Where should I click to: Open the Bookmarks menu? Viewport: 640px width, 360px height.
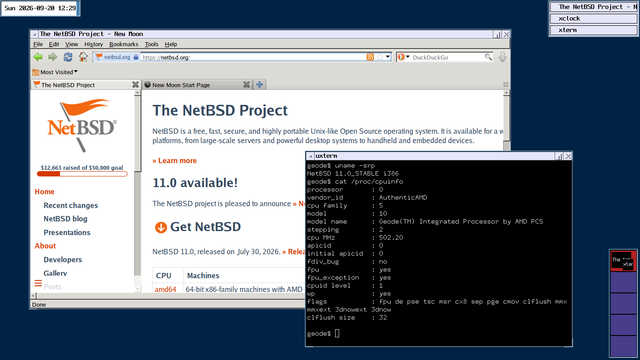click(124, 44)
